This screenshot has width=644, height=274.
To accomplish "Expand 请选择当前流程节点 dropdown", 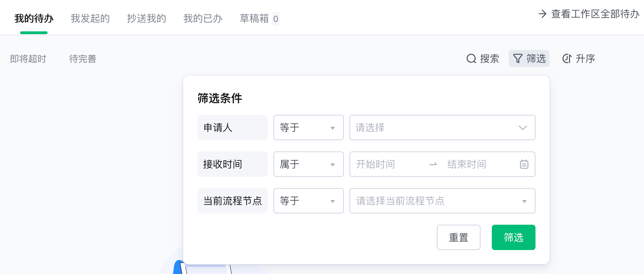I will pyautogui.click(x=442, y=201).
